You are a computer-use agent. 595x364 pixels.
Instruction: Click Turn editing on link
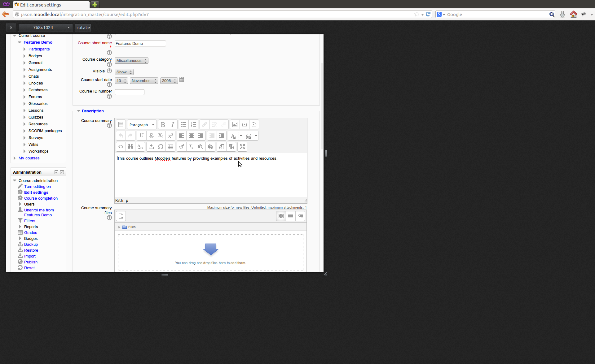coord(37,187)
